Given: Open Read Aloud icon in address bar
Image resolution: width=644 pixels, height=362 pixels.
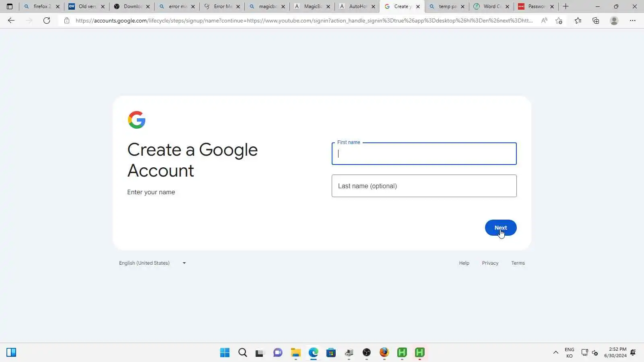Looking at the screenshot, I should pyautogui.click(x=544, y=21).
